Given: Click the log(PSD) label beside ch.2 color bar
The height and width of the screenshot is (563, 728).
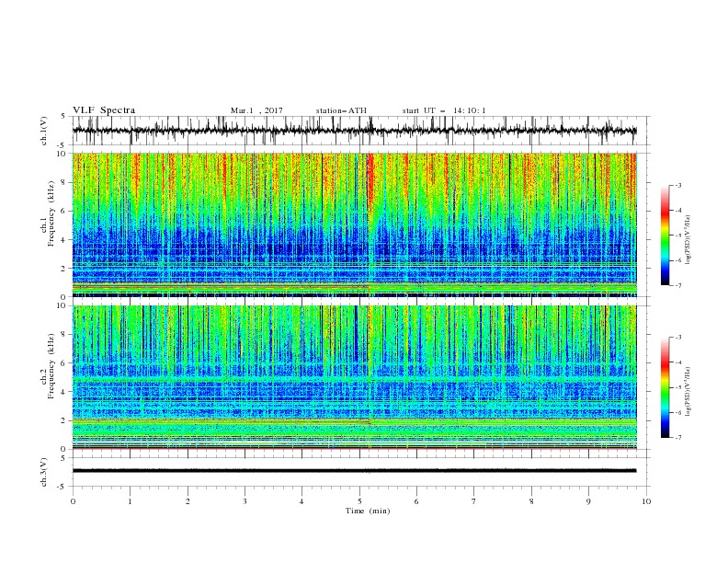Looking at the screenshot, I should (688, 392).
